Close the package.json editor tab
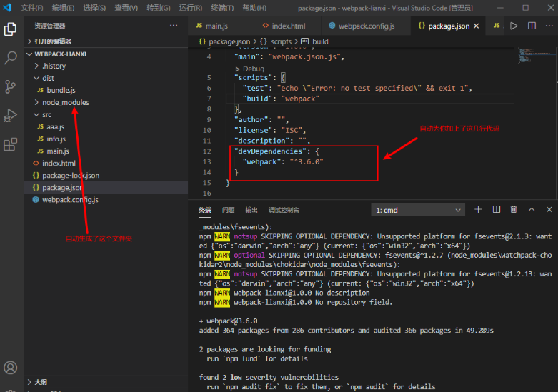Image resolution: width=558 pixels, height=392 pixels. (476, 26)
